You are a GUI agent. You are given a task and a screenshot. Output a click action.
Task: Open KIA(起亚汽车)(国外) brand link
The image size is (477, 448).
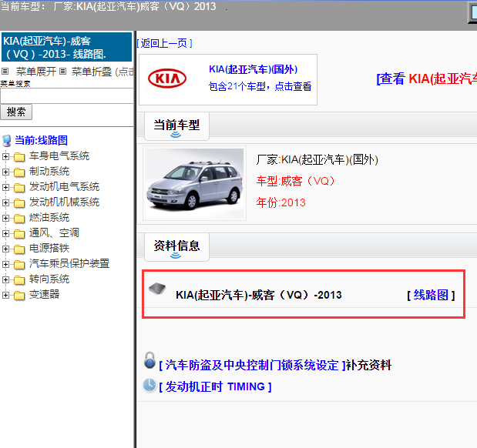(x=254, y=69)
